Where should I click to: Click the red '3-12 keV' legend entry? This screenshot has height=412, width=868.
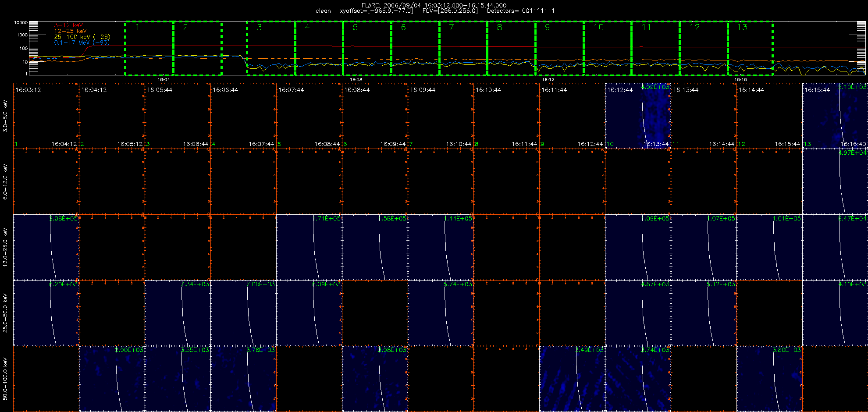coord(68,25)
